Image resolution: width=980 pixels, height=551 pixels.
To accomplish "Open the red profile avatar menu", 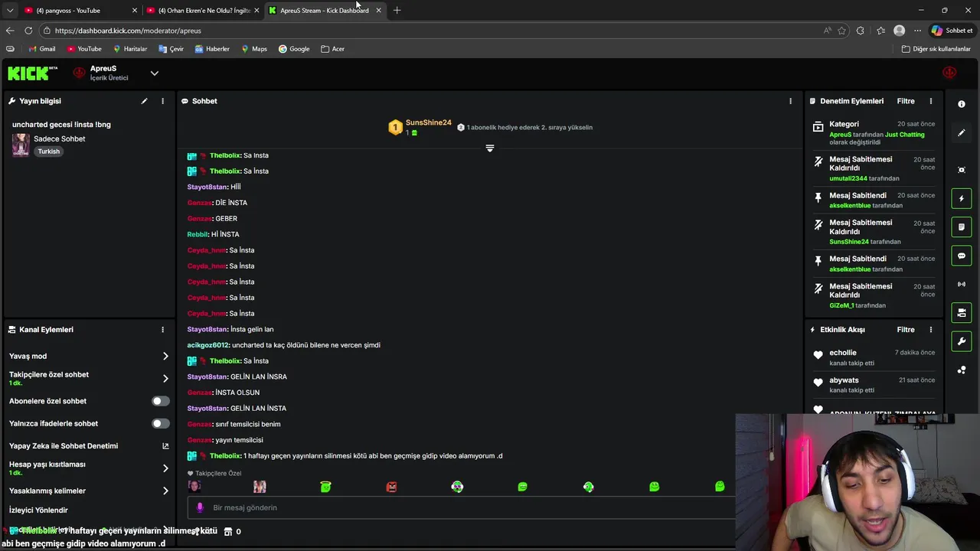I will [x=949, y=73].
